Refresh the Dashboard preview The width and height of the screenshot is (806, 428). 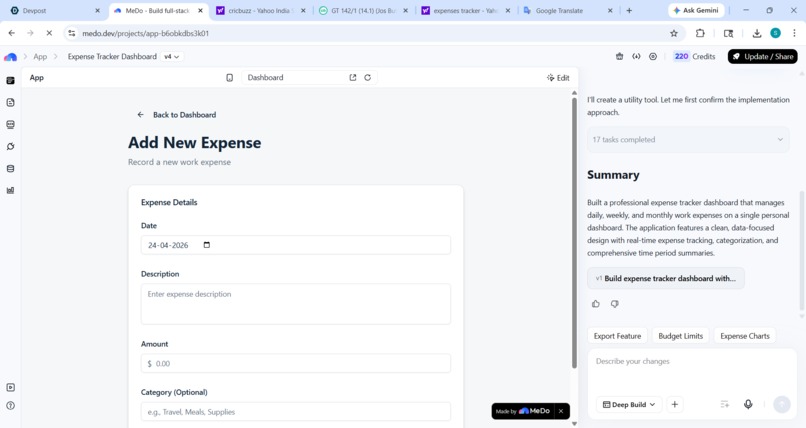[368, 78]
